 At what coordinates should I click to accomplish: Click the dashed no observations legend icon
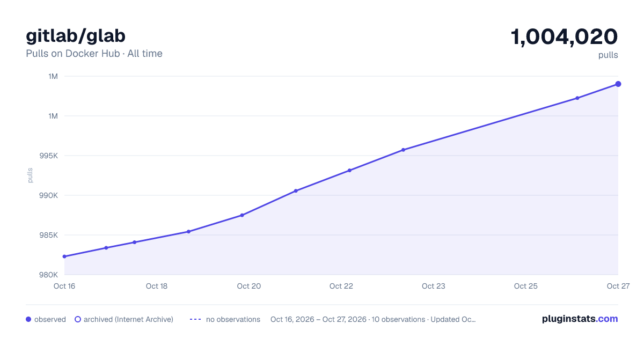(x=195, y=319)
